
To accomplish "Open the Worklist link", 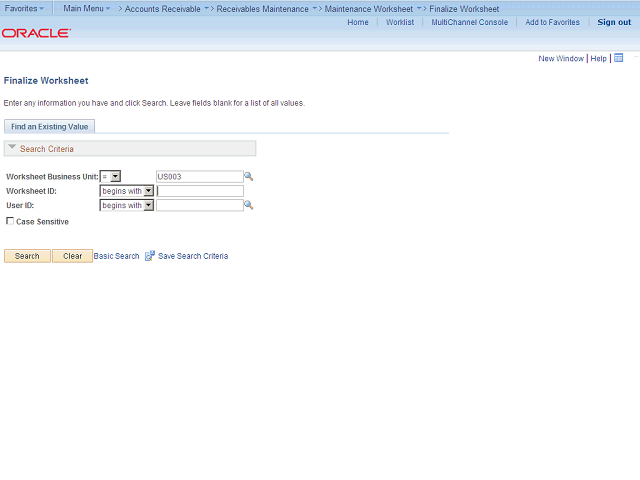I will point(400,22).
